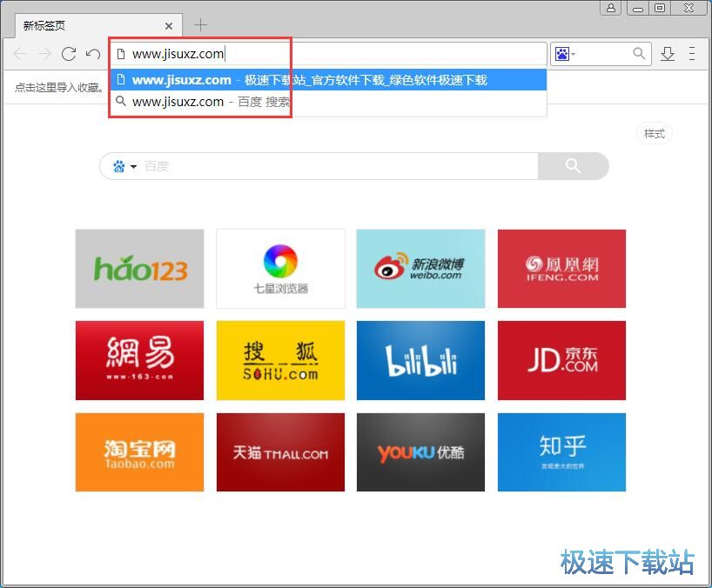The width and height of the screenshot is (712, 588).
Task: Reload the page with the refresh icon
Action: 69,54
